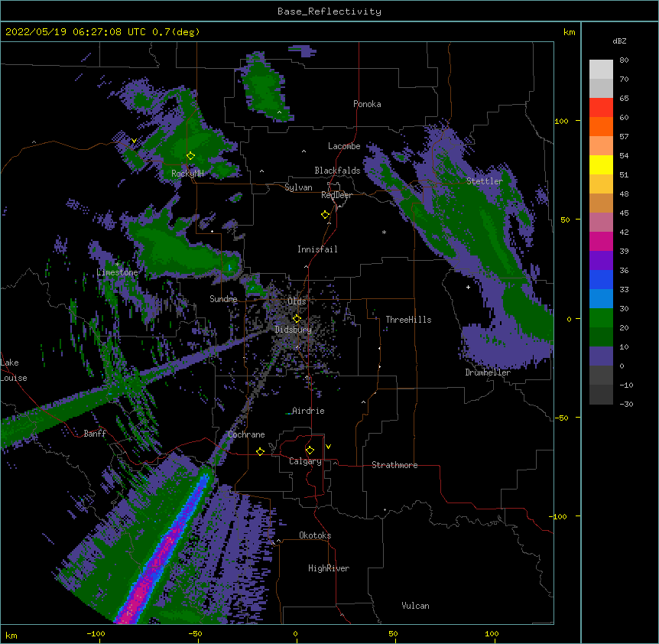
Task: Click the white caret marker west of Lacombe
Action: tap(304, 151)
